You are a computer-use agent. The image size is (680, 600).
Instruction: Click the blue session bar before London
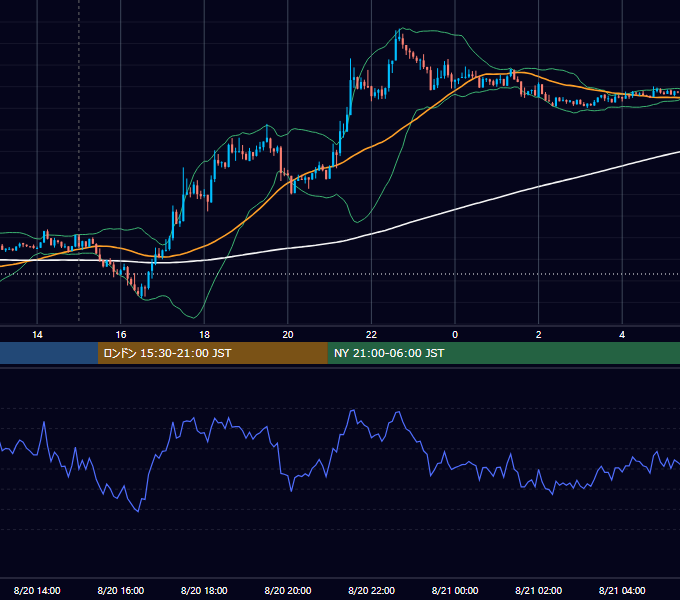pos(49,353)
